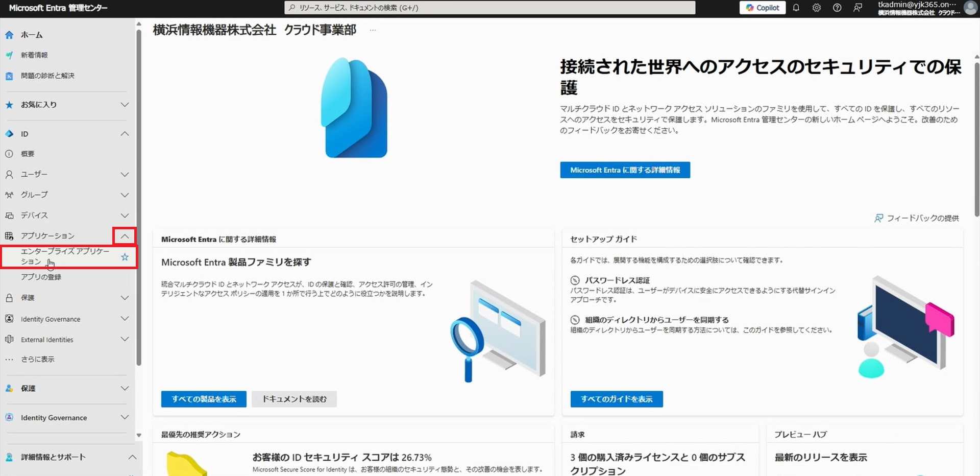Image resolution: width=980 pixels, height=476 pixels.
Task: Click the パスワードレス認証 guide icon
Action: (575, 280)
